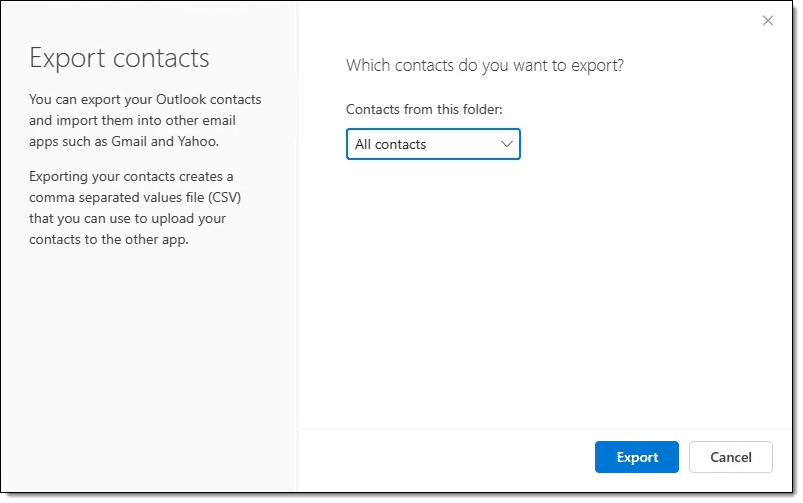Click the 'contacts to the other app' line
803x503 pixels.
click(109, 238)
